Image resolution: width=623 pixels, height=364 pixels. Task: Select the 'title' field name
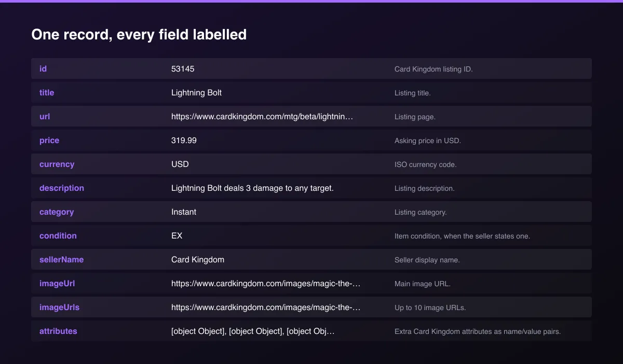(47, 92)
